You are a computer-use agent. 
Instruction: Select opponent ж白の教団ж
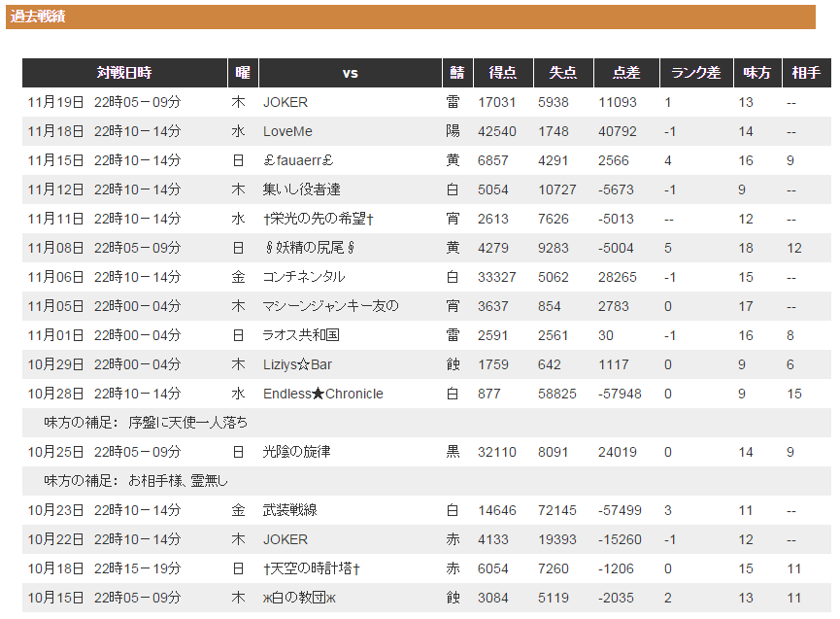299,598
